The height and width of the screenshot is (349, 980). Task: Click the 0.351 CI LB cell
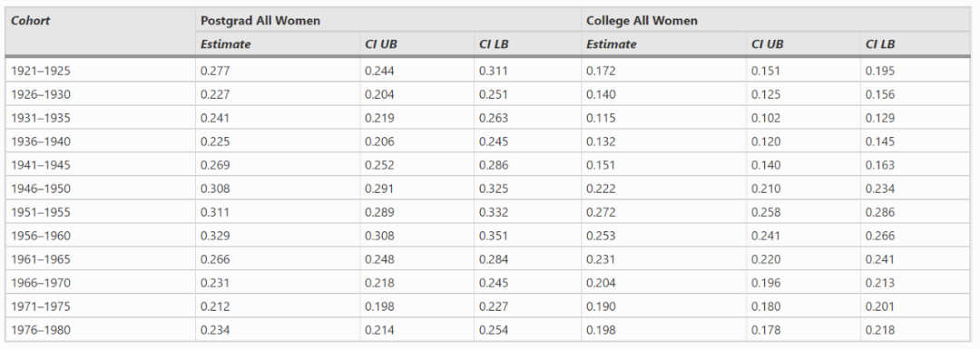(494, 236)
